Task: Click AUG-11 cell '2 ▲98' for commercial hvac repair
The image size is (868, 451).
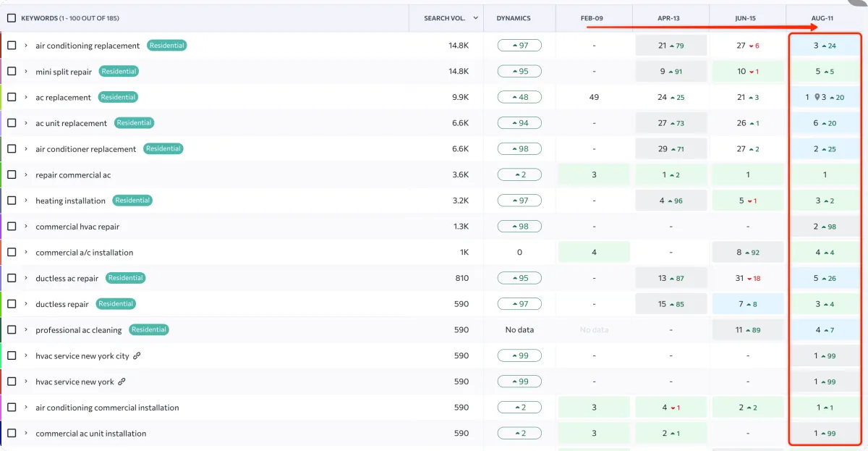Action: pyautogui.click(x=825, y=227)
